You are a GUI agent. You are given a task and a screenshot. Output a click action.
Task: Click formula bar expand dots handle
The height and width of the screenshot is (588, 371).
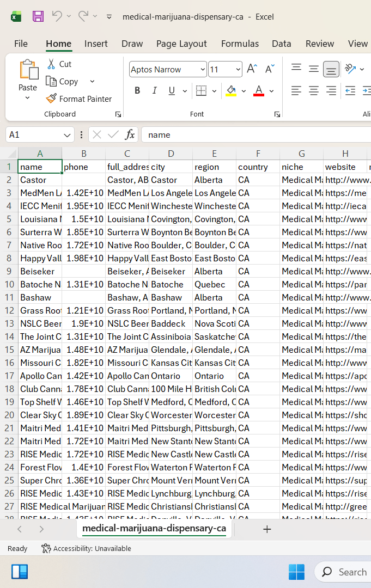[x=81, y=134]
